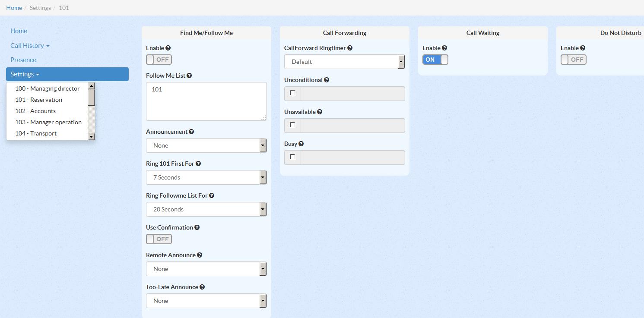Screen dimensions: 644x318
Task: Click the Unavailable forwarding number field
Action: coord(353,126)
